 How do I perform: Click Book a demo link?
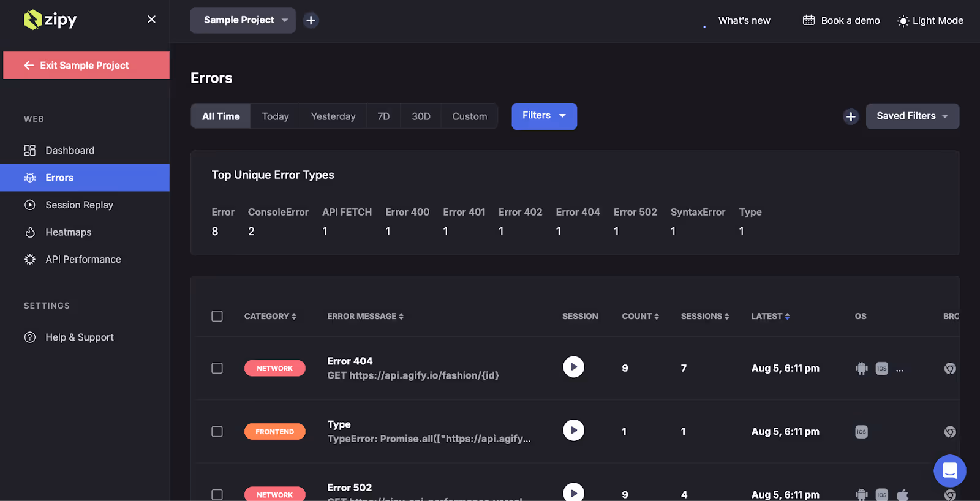pos(842,20)
